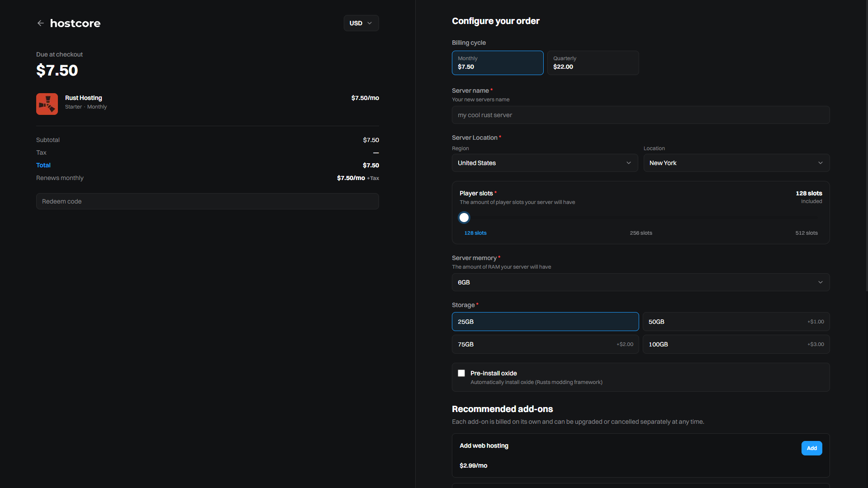The image size is (868, 488).
Task: Click the Renews monthly label
Action: pos(60,178)
